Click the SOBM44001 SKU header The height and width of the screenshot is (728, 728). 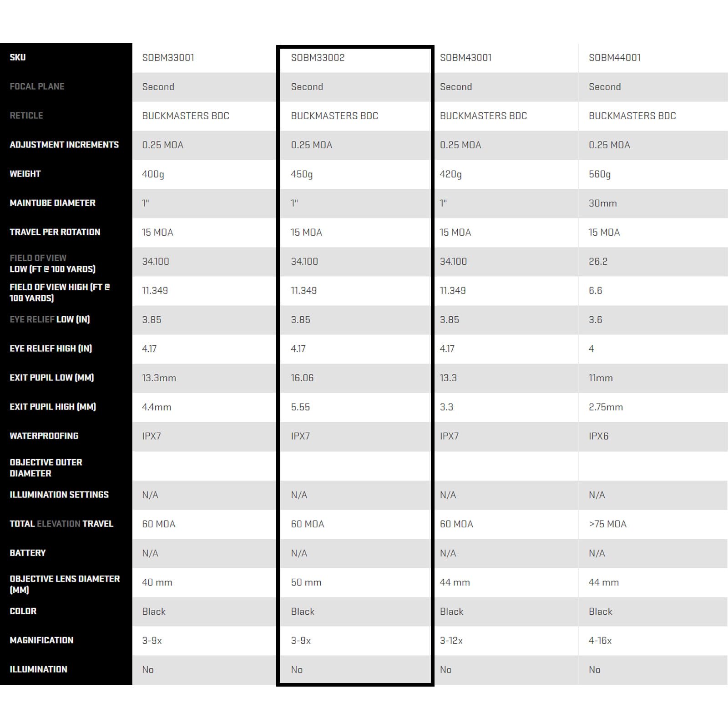coord(614,58)
